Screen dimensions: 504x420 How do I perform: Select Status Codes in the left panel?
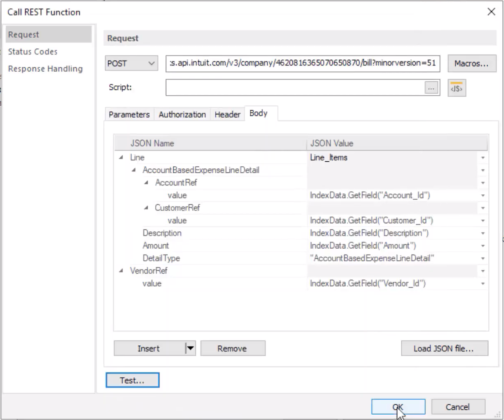[33, 51]
